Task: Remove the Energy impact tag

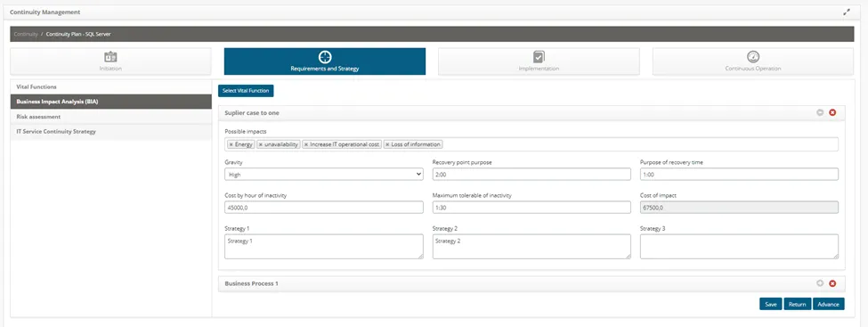Action: pos(231,144)
